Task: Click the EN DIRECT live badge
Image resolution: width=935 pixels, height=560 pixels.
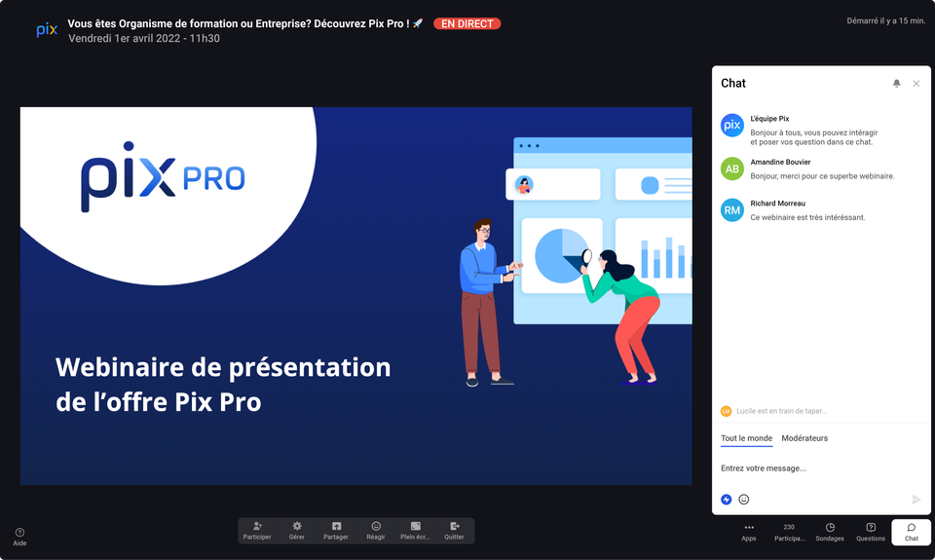Action: (x=467, y=23)
